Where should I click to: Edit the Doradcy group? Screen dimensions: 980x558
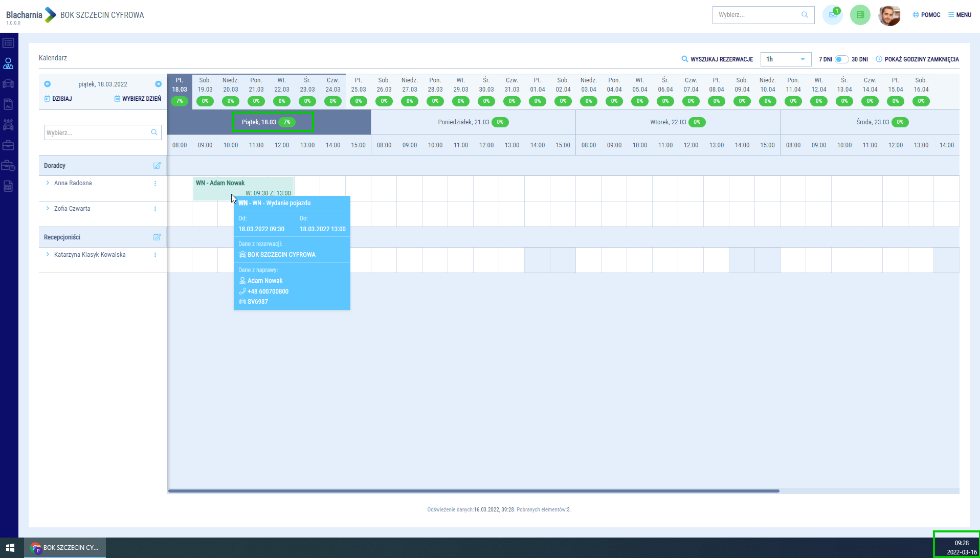point(157,166)
